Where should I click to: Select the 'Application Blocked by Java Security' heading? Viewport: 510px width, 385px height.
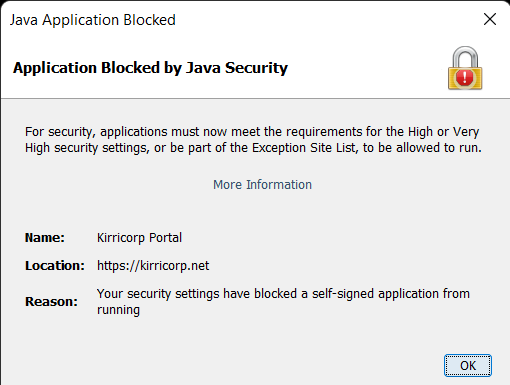[150, 68]
